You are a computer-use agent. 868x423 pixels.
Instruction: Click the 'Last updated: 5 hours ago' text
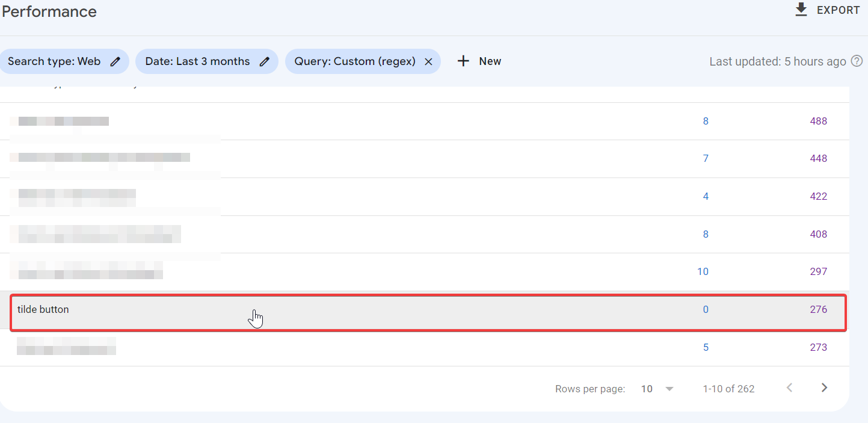pyautogui.click(x=778, y=61)
